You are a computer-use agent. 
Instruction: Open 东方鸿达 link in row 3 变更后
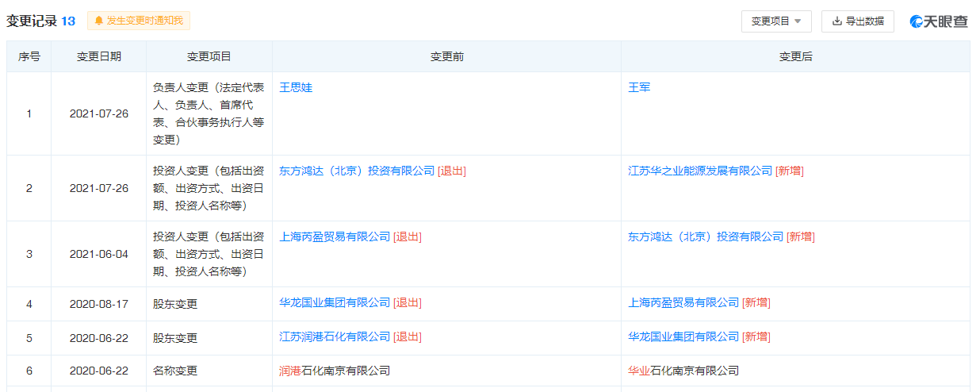coord(706,236)
